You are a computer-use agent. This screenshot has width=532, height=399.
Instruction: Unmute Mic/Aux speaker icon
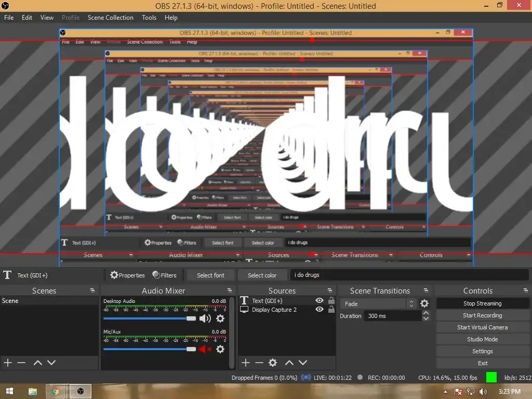click(205, 349)
